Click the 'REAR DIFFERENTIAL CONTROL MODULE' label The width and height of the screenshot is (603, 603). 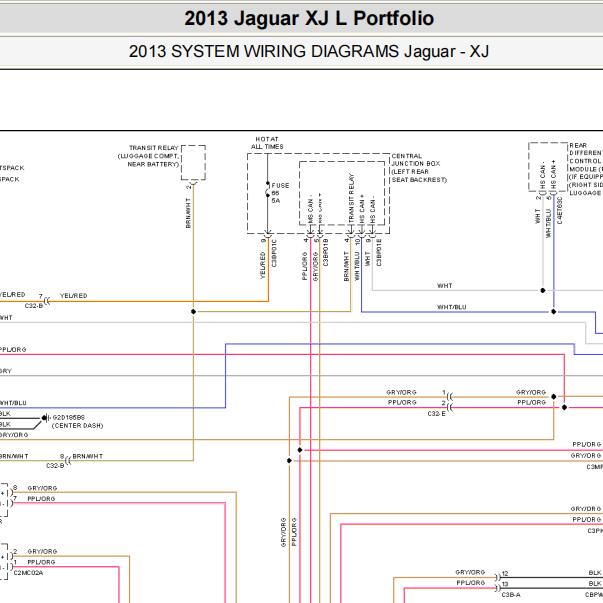pos(586,169)
